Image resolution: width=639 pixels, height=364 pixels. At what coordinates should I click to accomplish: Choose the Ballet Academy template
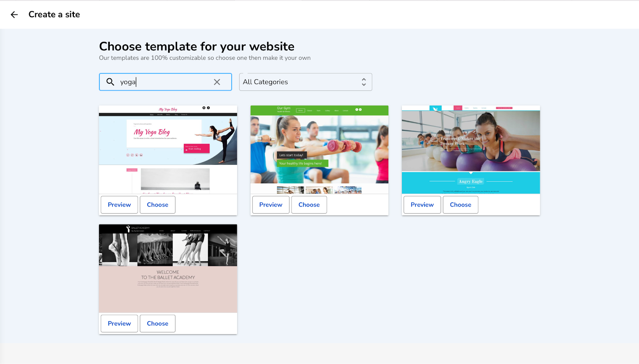tap(158, 324)
